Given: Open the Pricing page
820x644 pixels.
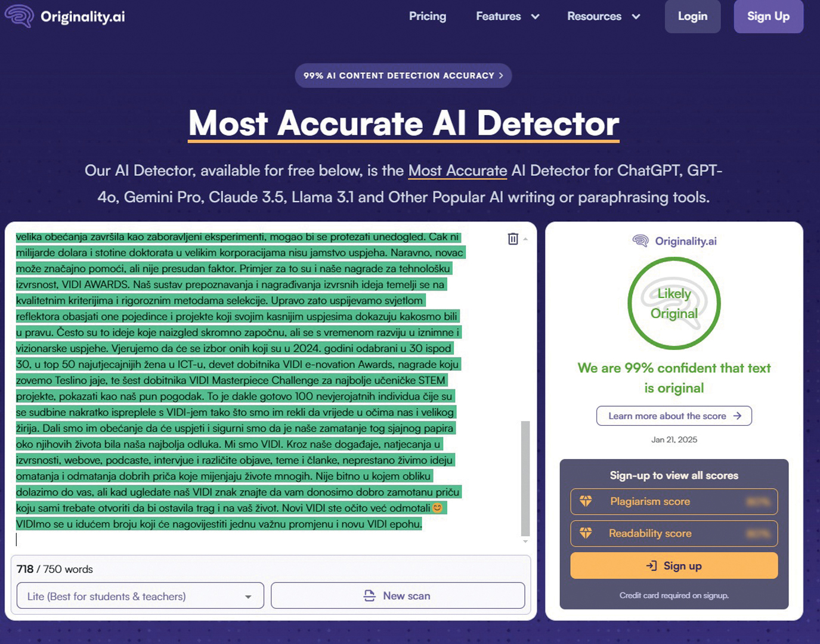Looking at the screenshot, I should coord(427,16).
